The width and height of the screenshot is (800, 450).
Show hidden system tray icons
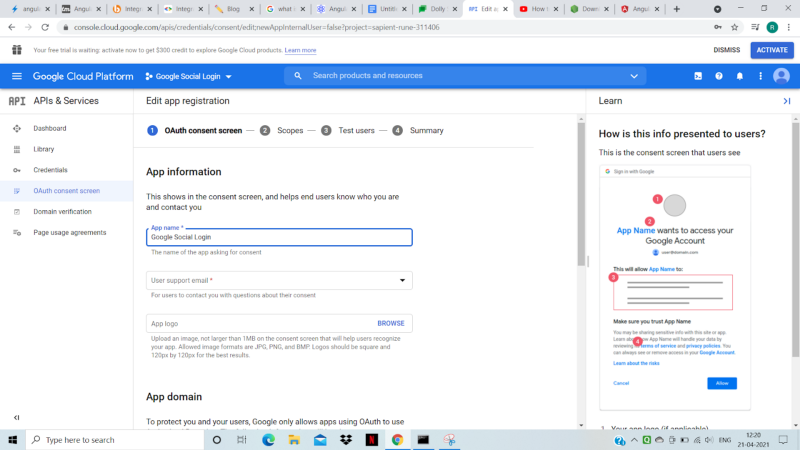click(634, 440)
